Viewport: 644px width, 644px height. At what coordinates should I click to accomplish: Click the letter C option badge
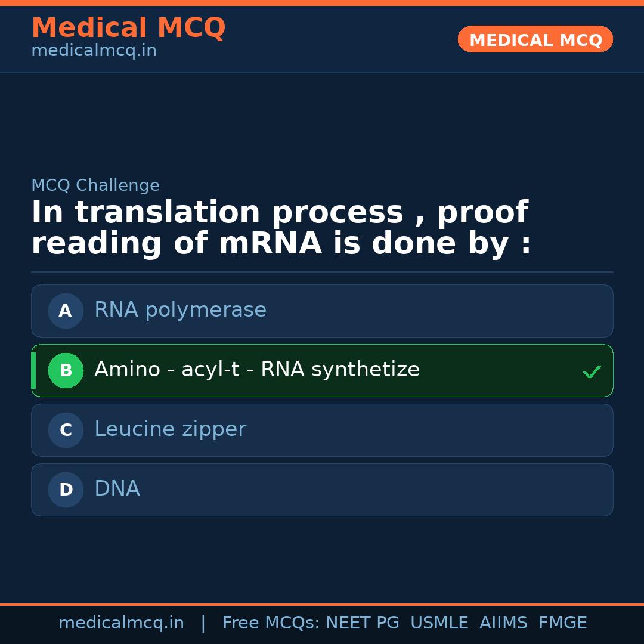point(66,430)
